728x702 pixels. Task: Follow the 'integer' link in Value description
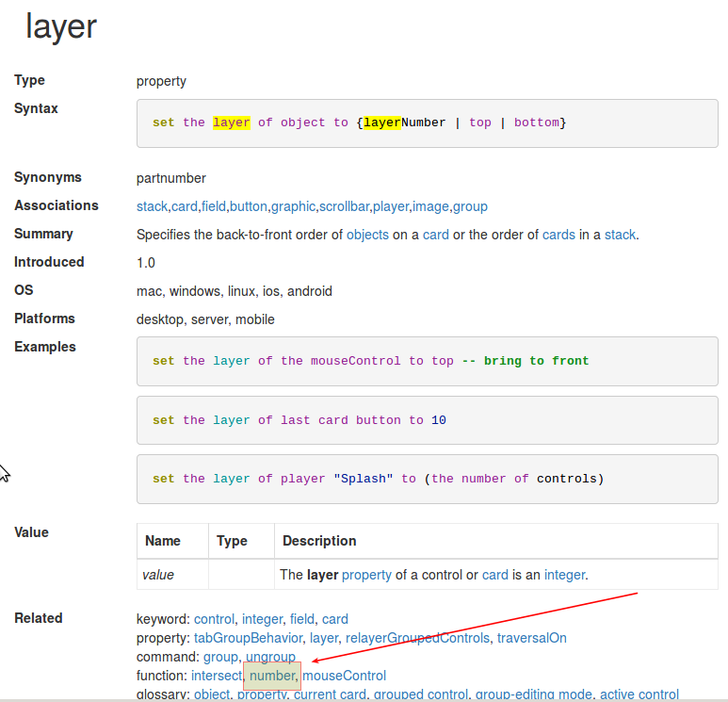[x=565, y=574]
